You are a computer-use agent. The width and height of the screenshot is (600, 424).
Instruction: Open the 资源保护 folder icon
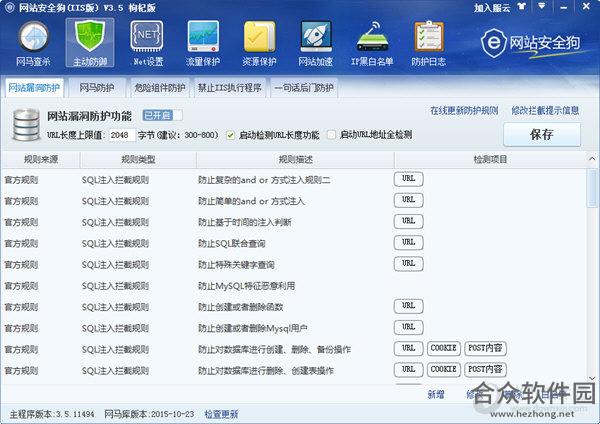click(x=259, y=43)
